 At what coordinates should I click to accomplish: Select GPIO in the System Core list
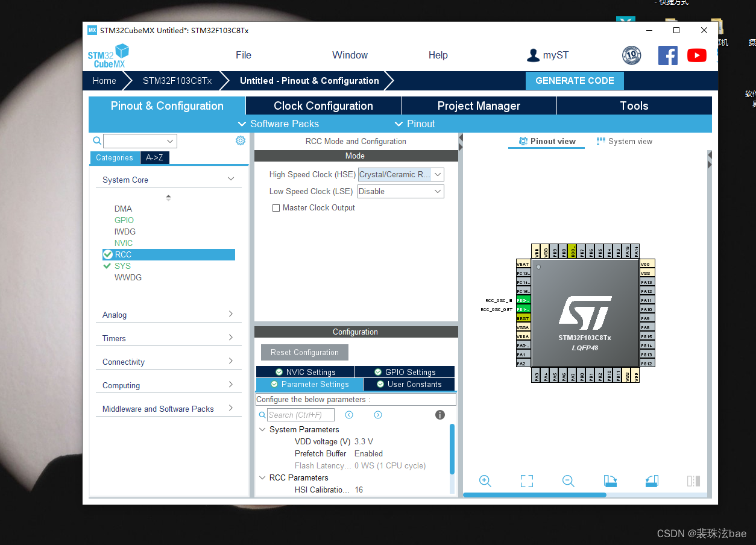tap(124, 220)
